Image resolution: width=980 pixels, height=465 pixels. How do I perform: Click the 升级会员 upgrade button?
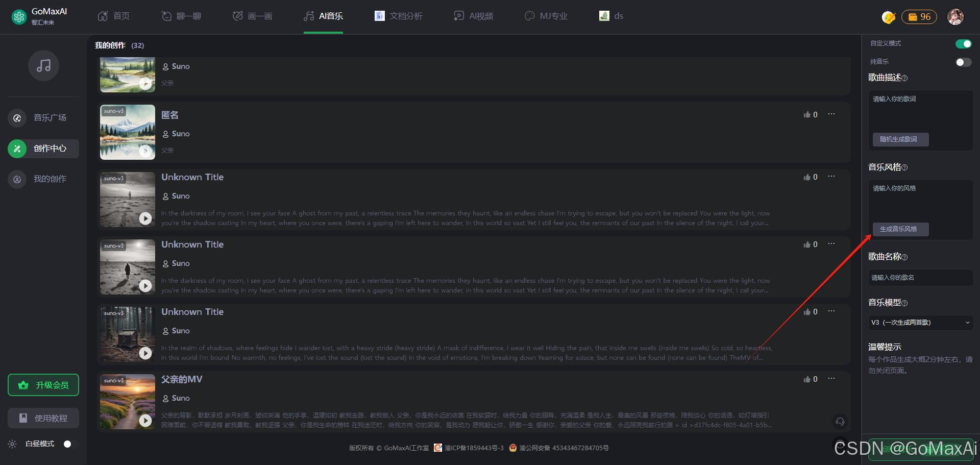point(43,385)
